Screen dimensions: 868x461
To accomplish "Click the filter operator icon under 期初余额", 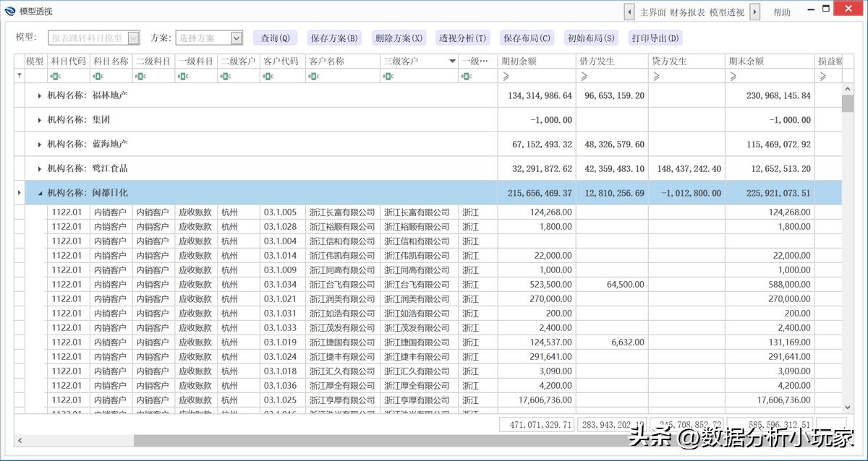I will [506, 76].
